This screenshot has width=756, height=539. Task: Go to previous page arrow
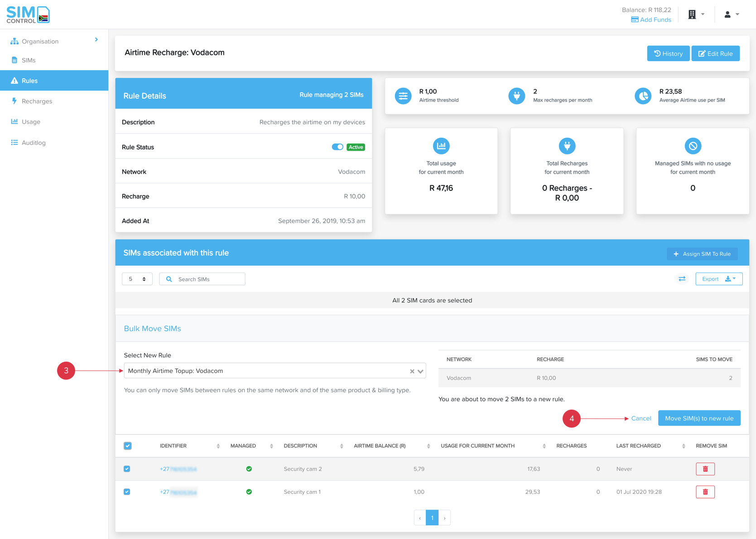tap(420, 518)
